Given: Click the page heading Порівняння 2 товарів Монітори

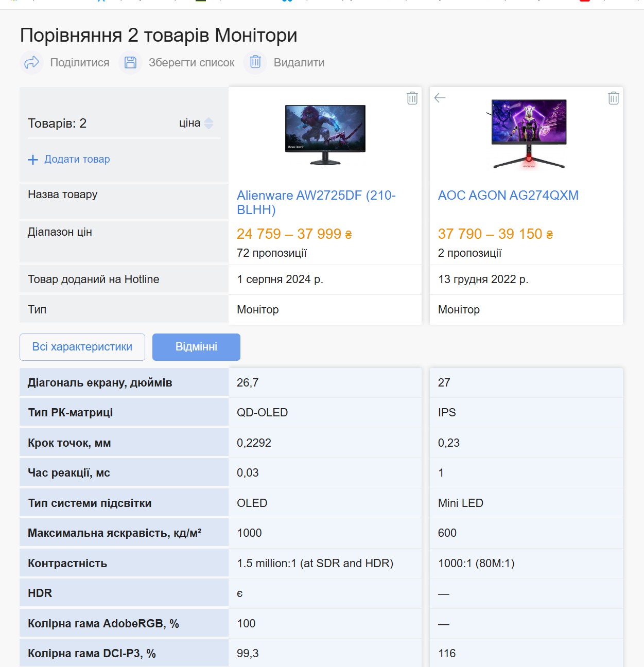Looking at the screenshot, I should point(159,36).
